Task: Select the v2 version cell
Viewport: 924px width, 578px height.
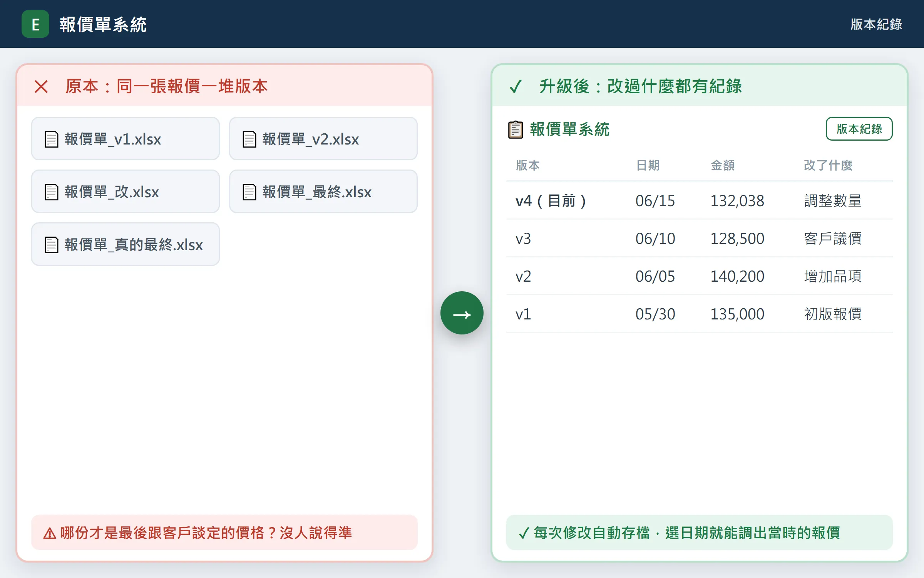Action: 523,276
